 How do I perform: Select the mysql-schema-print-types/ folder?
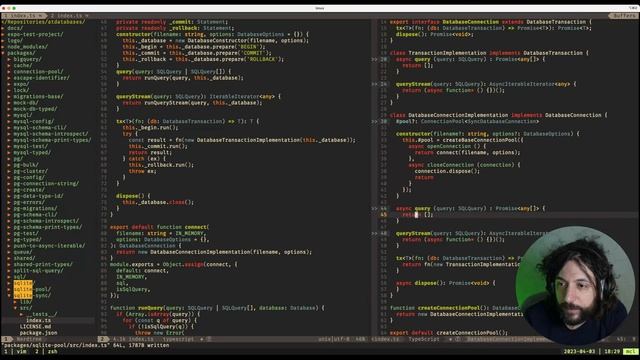click(x=53, y=140)
